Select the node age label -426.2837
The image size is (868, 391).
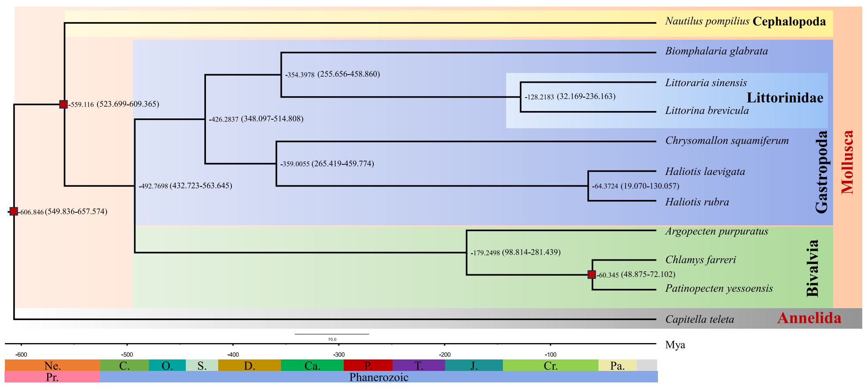click(x=224, y=120)
